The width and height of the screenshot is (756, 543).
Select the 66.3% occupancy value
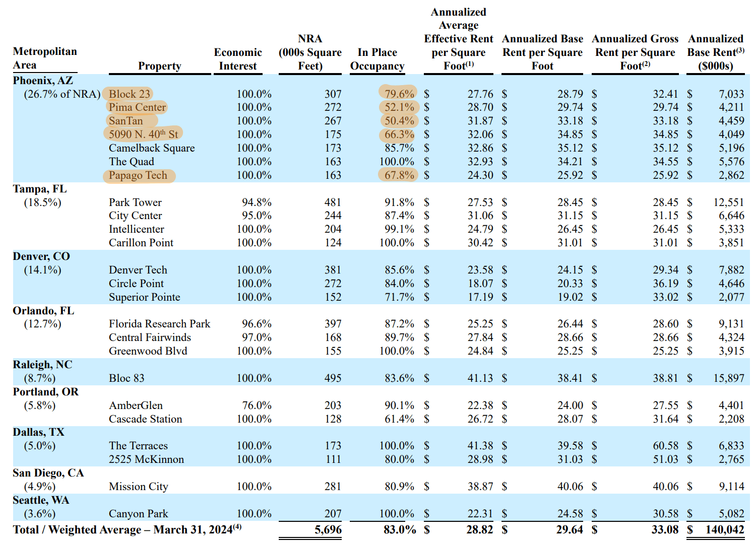399,134
